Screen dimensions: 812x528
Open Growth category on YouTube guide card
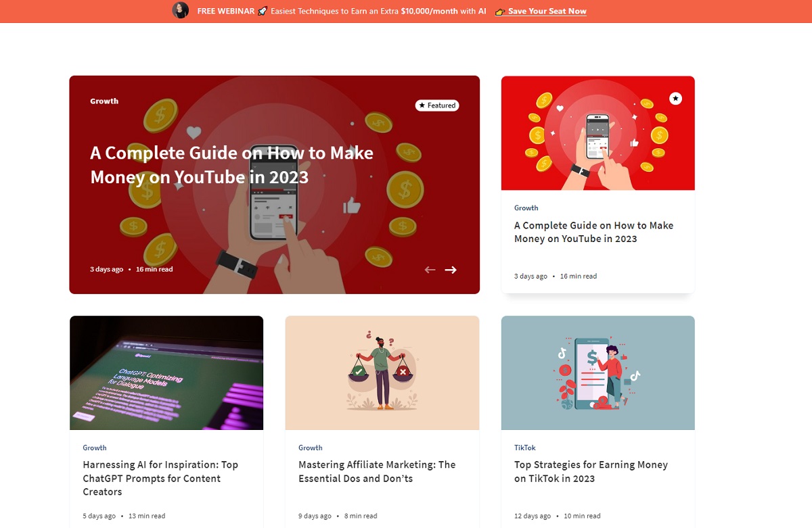point(526,208)
